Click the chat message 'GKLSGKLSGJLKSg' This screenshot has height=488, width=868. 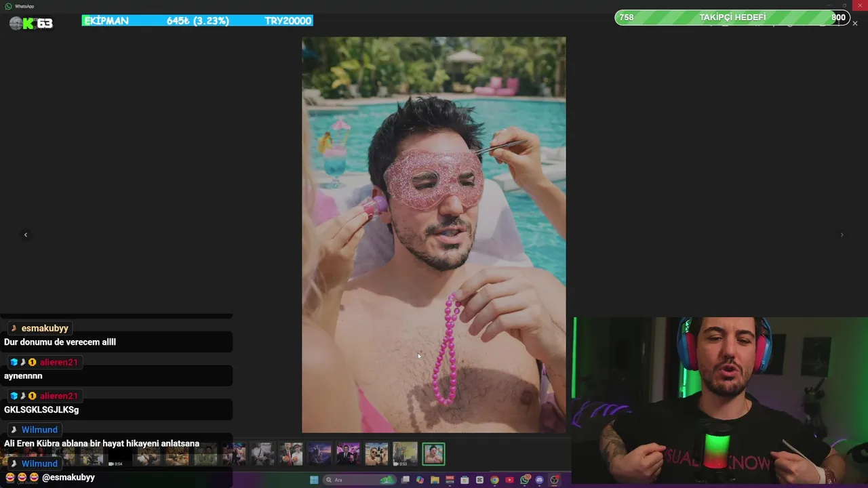coord(41,410)
